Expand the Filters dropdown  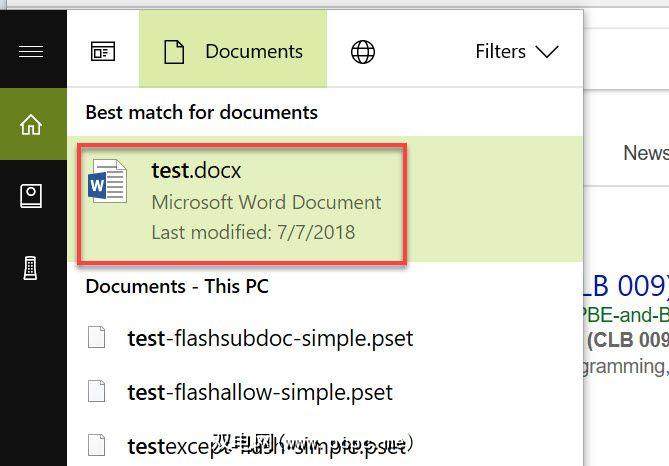(516, 52)
